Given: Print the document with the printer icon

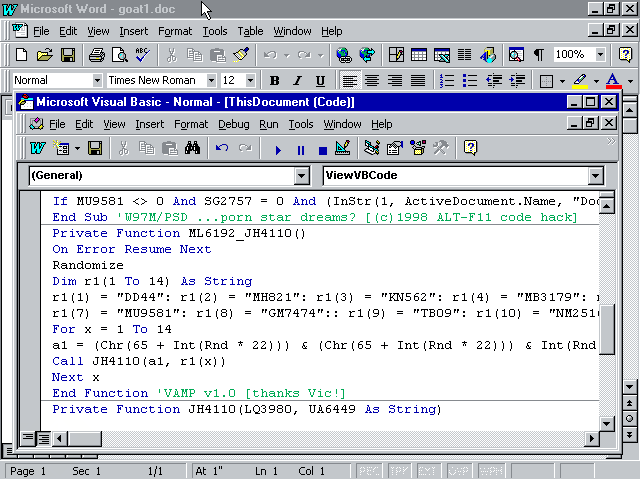Looking at the screenshot, I should pyautogui.click(x=97, y=54).
